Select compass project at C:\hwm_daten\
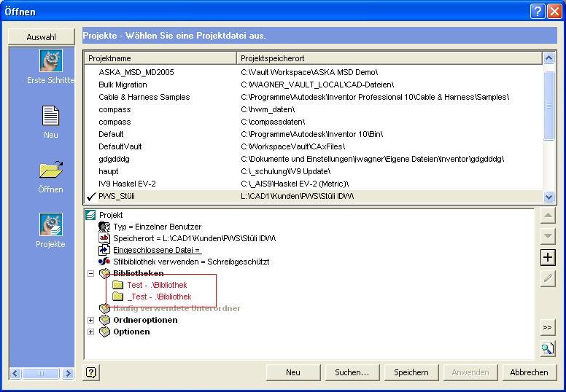 314,109
